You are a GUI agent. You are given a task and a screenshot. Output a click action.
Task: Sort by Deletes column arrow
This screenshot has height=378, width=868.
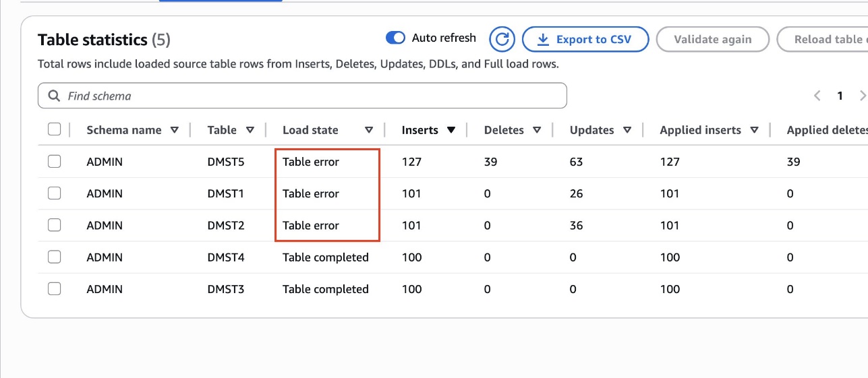(x=537, y=130)
